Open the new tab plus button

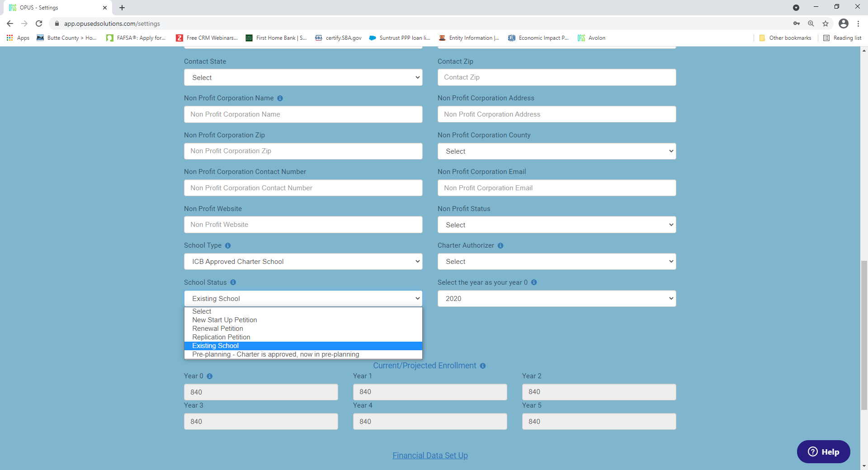coord(122,8)
